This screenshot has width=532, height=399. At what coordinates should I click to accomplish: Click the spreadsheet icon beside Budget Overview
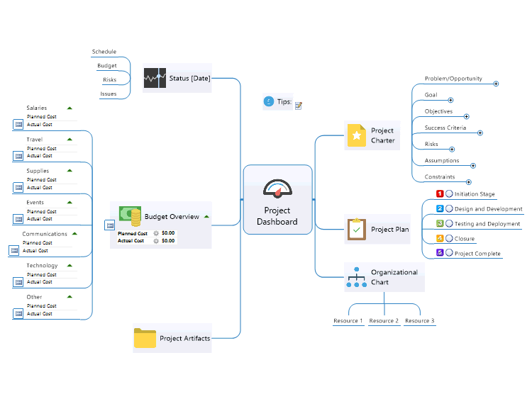[109, 225]
